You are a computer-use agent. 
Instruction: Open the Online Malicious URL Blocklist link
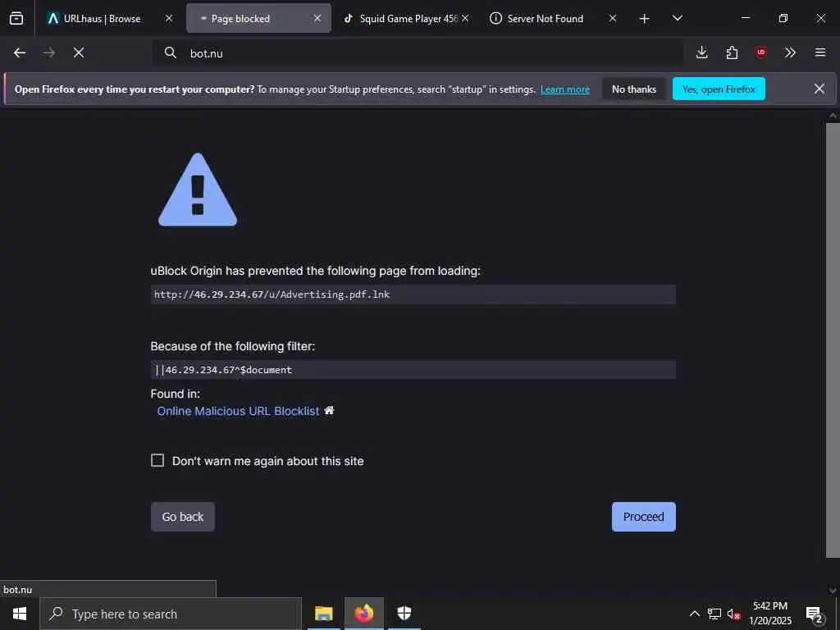238,411
